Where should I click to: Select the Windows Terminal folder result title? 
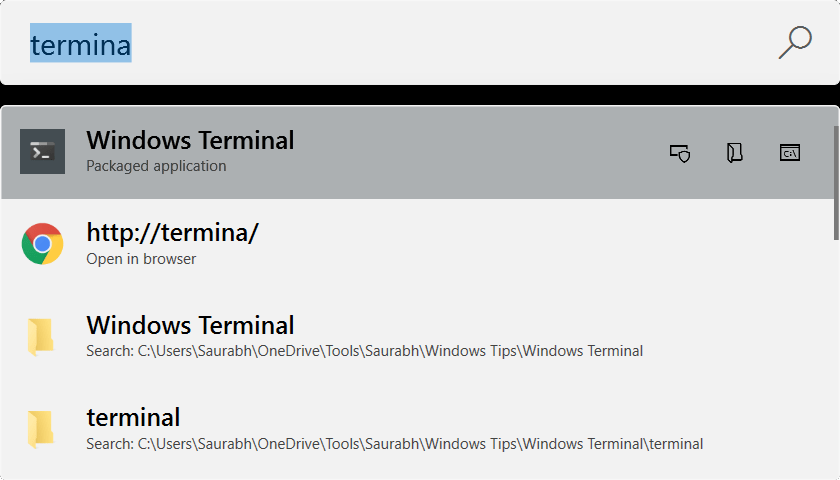(190, 325)
